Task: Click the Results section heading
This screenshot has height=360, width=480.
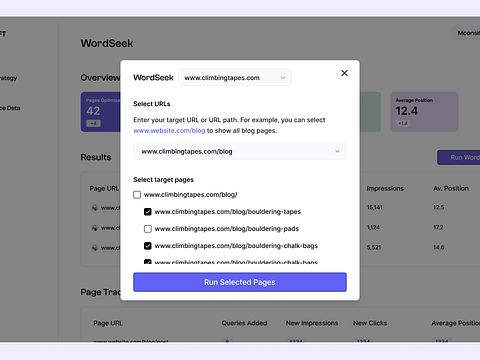Action: (x=96, y=157)
